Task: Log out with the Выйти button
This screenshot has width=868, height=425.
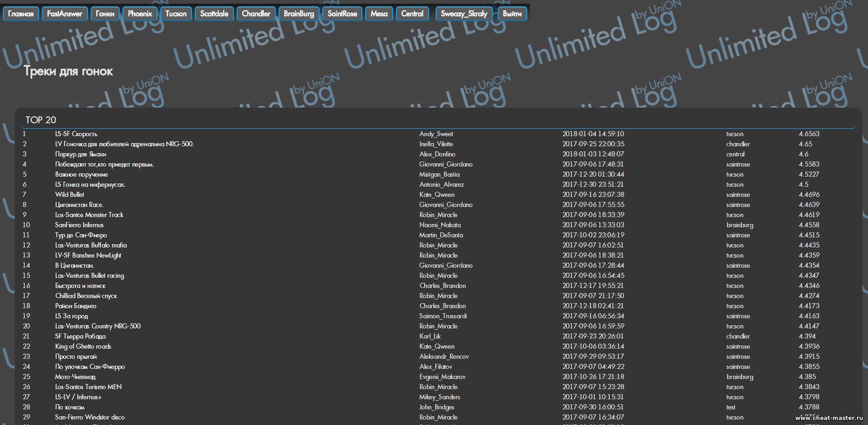Action: point(512,14)
